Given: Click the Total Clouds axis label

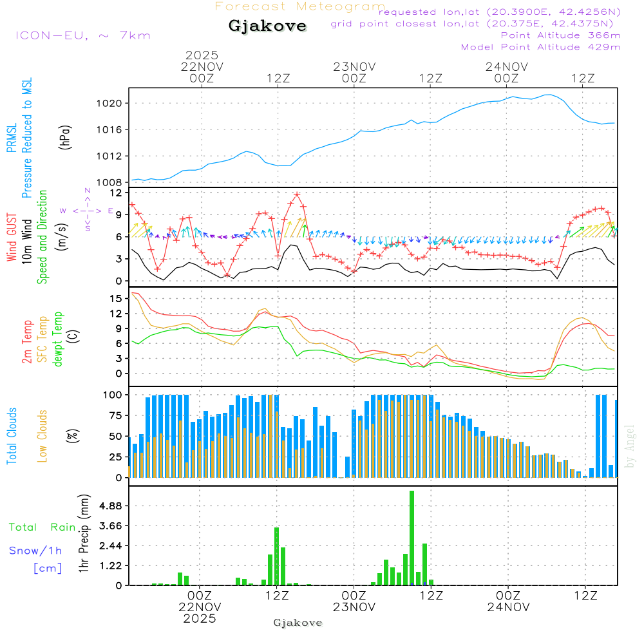Looking at the screenshot, I should tap(11, 436).
